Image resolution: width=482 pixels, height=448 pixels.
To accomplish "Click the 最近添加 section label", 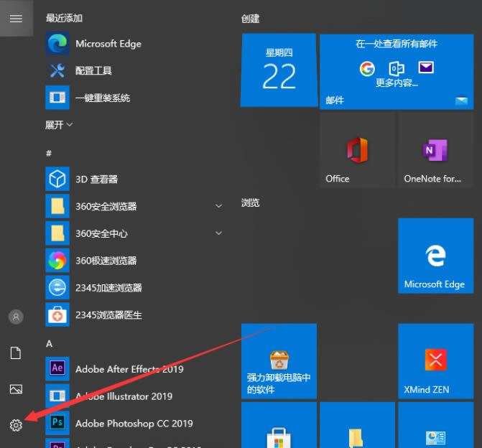I will [64, 18].
